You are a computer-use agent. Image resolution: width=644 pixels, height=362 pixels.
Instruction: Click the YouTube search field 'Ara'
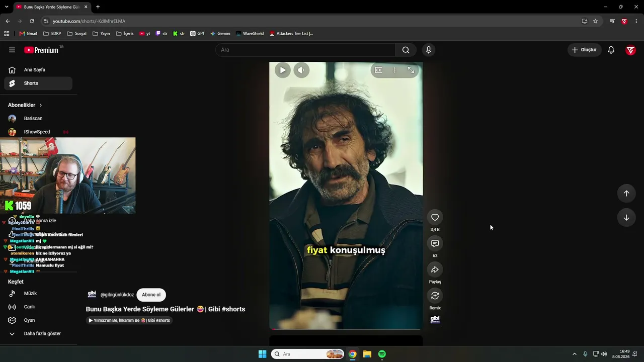305,50
